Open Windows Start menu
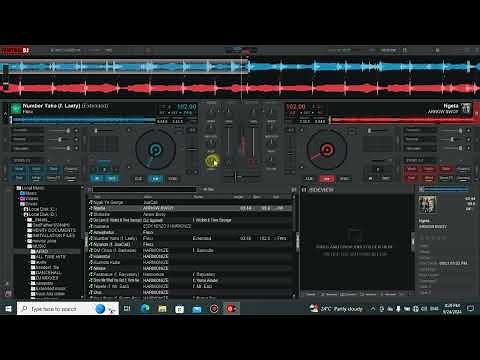Viewport: 480px width, 360px height. 8,309
